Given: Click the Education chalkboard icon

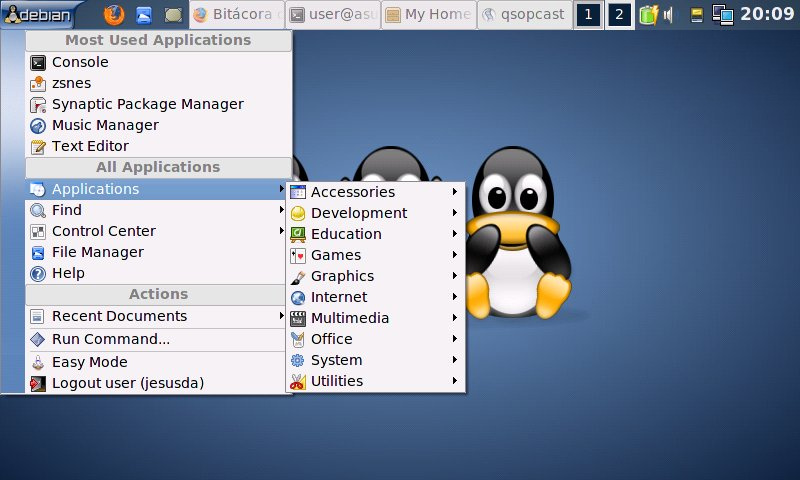Looking at the screenshot, I should tap(298, 234).
